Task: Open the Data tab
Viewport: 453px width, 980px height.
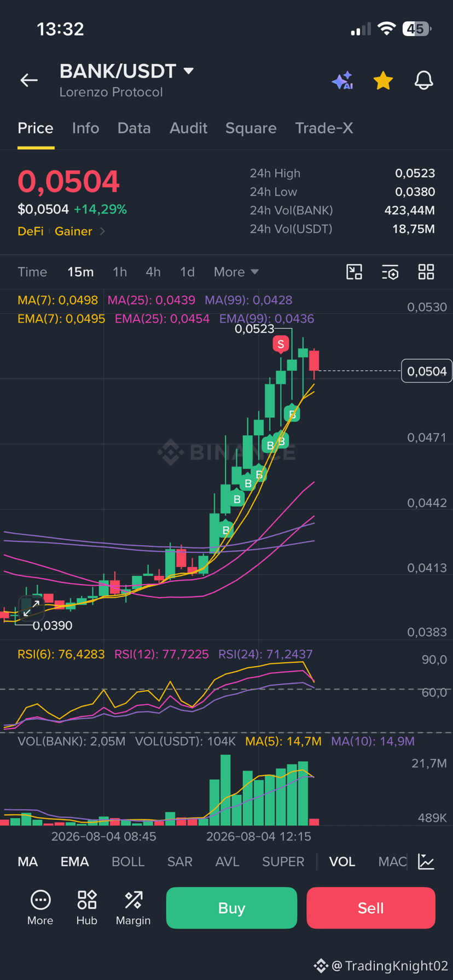Action: pyautogui.click(x=134, y=128)
